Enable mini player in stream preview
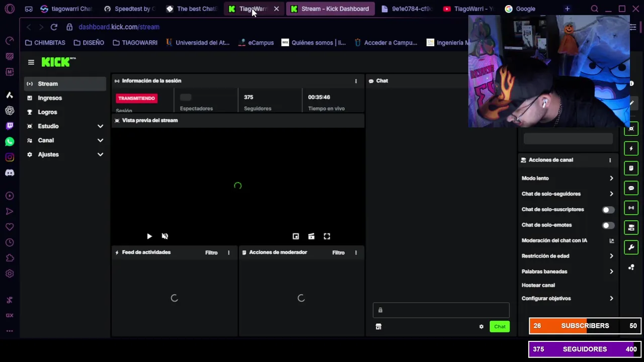 [296, 236]
